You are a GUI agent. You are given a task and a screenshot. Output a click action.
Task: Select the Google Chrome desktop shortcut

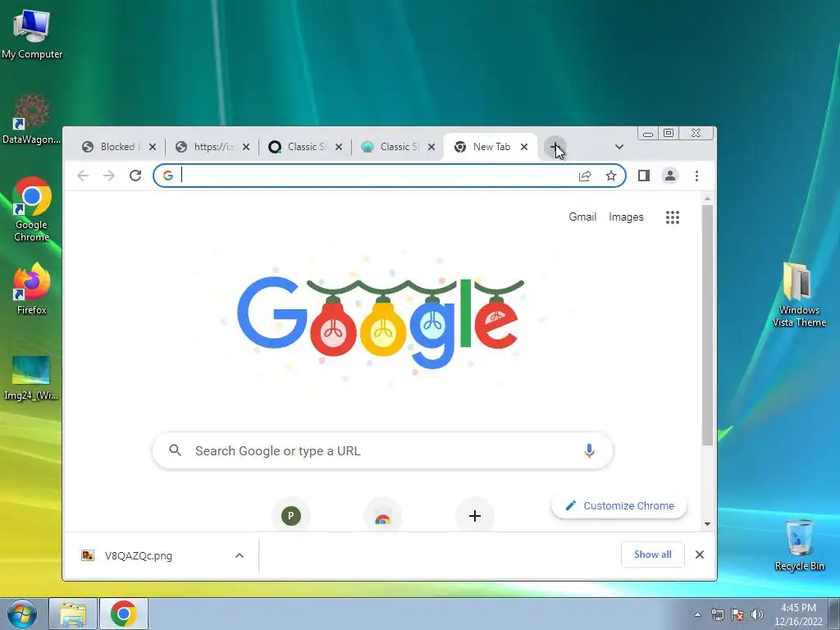(x=32, y=210)
